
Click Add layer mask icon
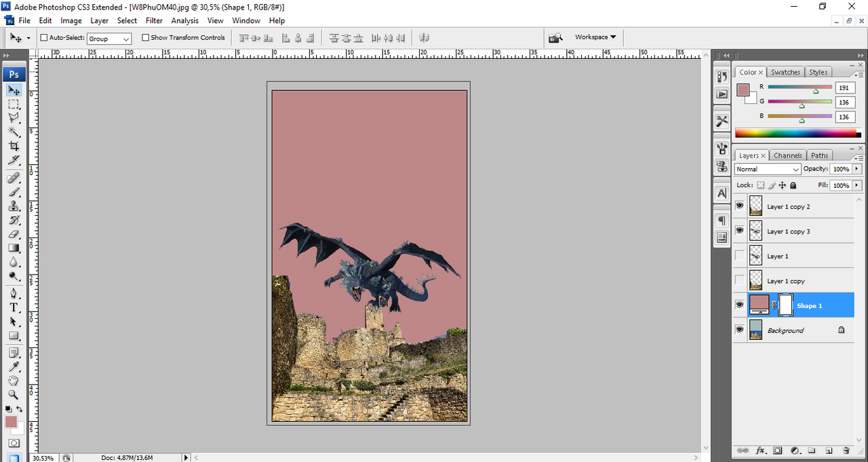(x=778, y=450)
